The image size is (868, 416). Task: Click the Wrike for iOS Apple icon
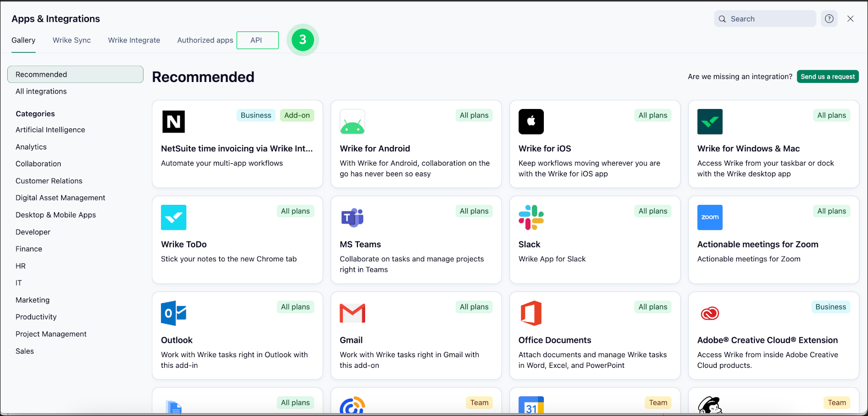[531, 121]
